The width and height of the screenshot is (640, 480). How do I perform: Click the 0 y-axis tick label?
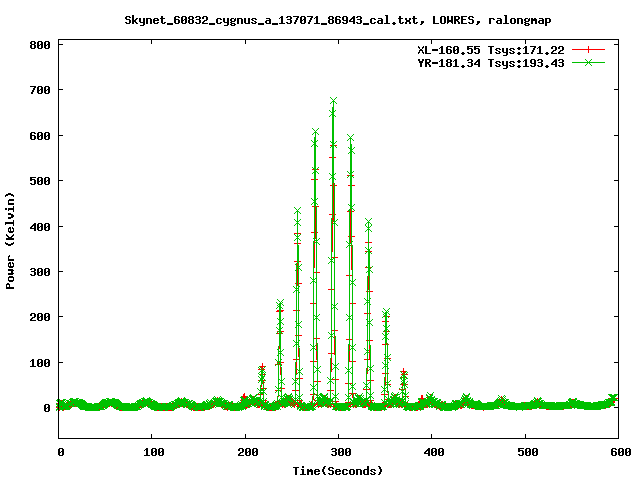[47, 408]
